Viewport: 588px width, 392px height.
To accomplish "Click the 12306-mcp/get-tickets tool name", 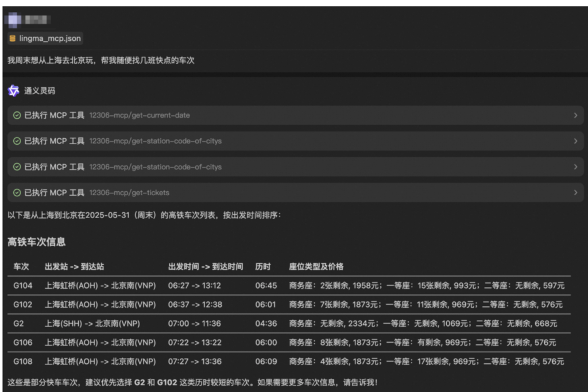I will click(129, 193).
